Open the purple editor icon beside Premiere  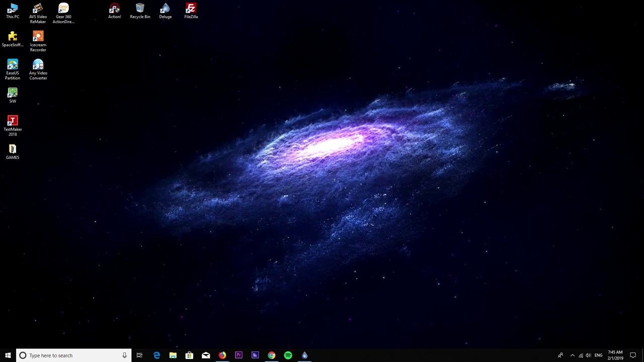click(x=255, y=355)
